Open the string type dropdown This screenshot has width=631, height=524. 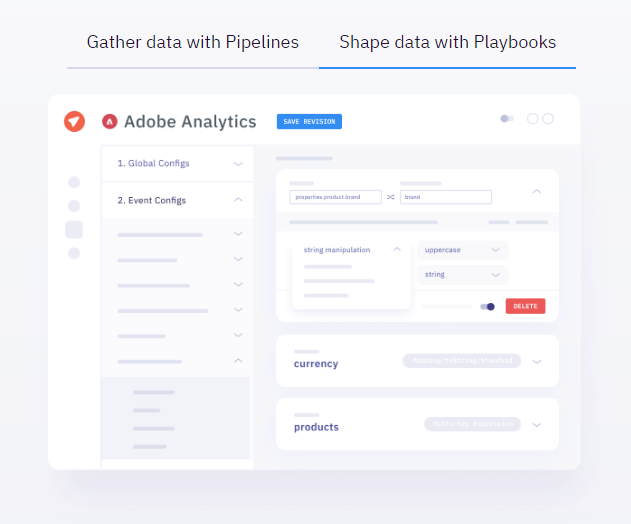coord(462,274)
